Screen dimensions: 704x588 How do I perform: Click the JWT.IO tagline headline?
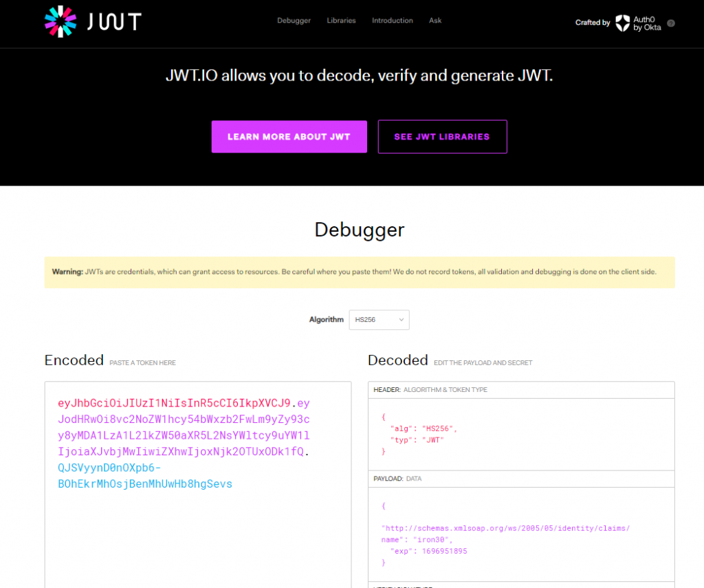[359, 76]
